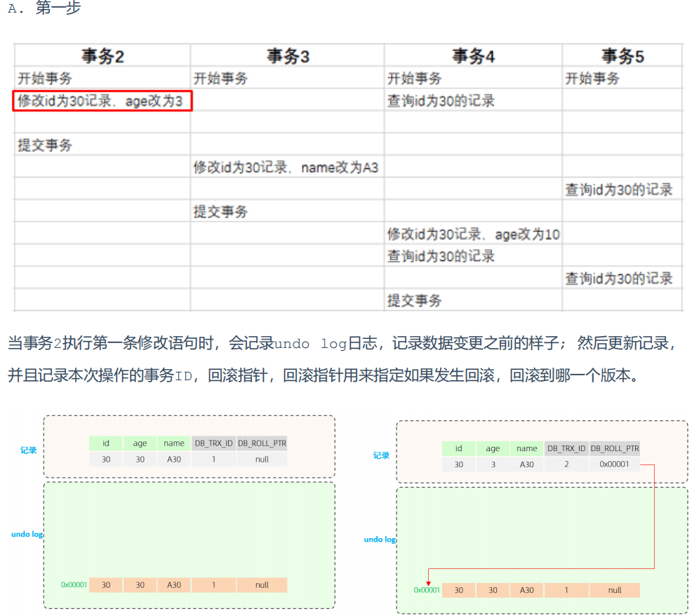Click the 'undo log' label below the DB_TRX_ID 1 record
The width and height of the screenshot is (699, 616).
pyautogui.click(x=27, y=534)
